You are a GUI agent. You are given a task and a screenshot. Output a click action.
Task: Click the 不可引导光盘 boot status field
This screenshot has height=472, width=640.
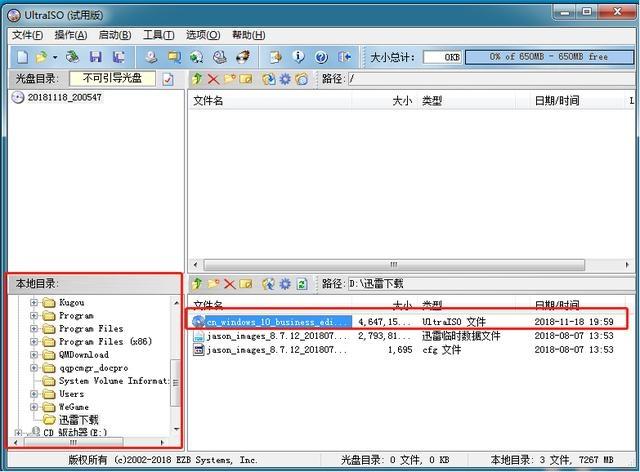point(112,78)
